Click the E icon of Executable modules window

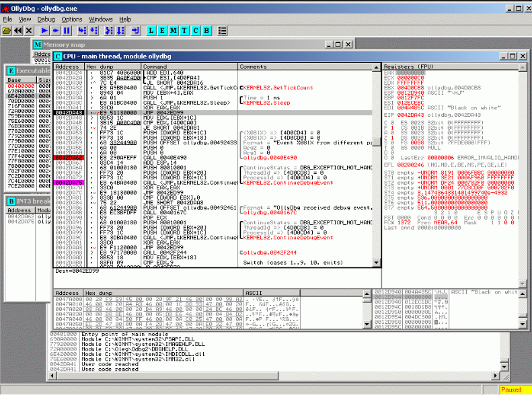click(11, 71)
